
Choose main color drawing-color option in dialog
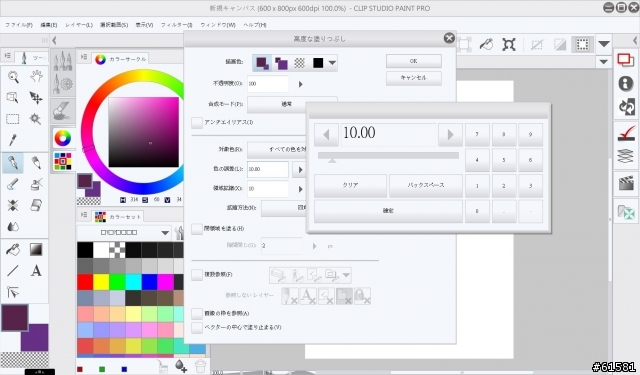262,63
